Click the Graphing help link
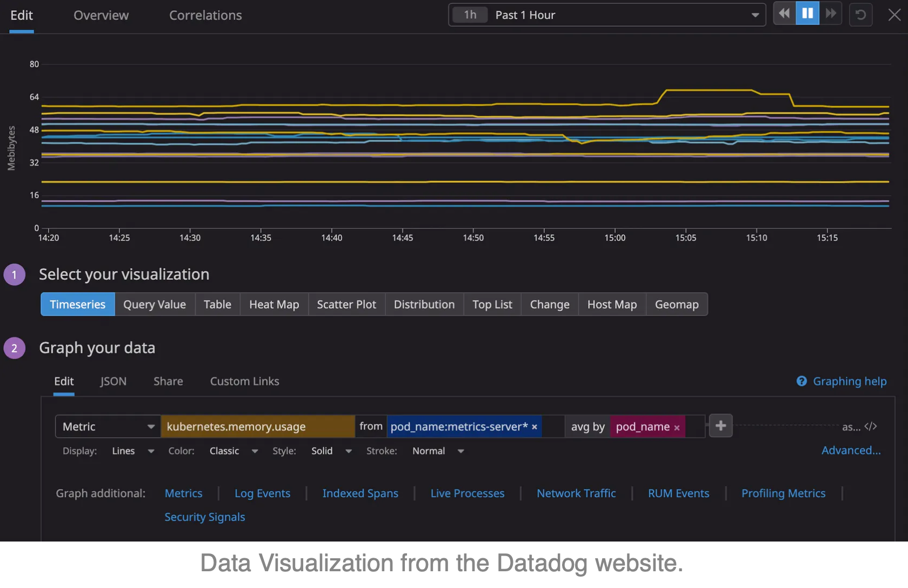 (x=850, y=381)
